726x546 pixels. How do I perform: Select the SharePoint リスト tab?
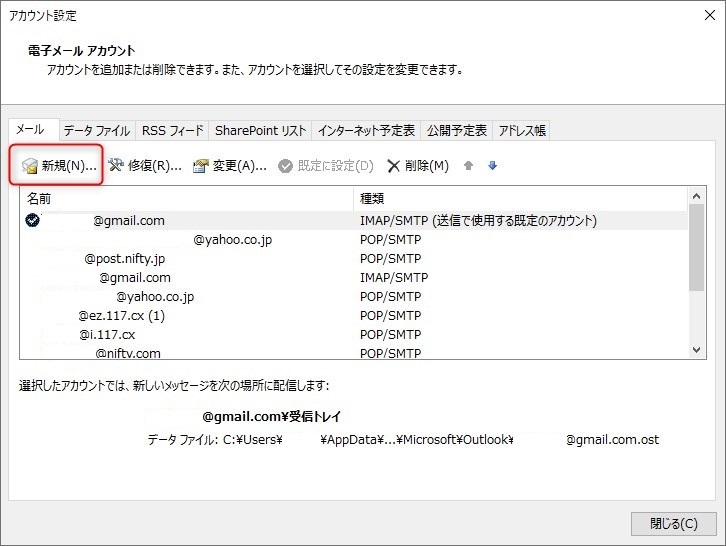tap(260, 131)
